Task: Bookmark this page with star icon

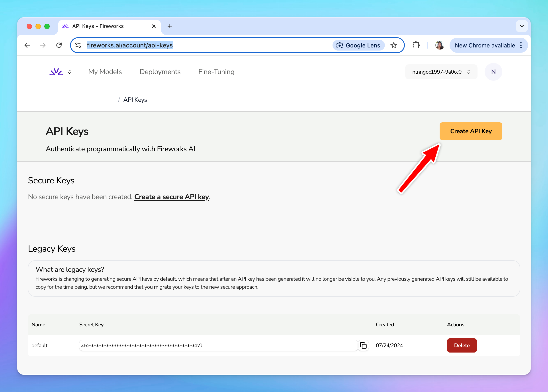Action: point(393,45)
